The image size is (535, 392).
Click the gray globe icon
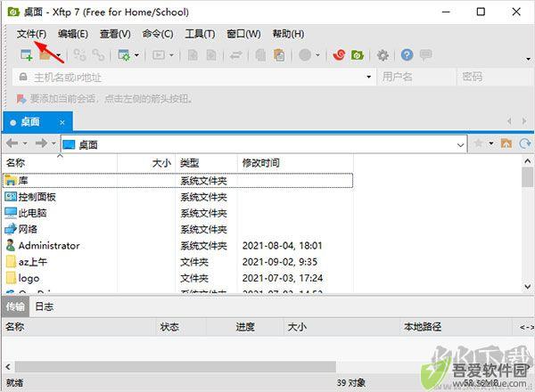[x=305, y=55]
